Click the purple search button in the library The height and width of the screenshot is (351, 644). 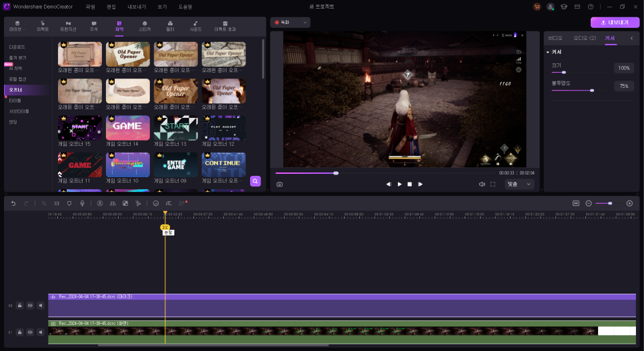pyautogui.click(x=255, y=181)
